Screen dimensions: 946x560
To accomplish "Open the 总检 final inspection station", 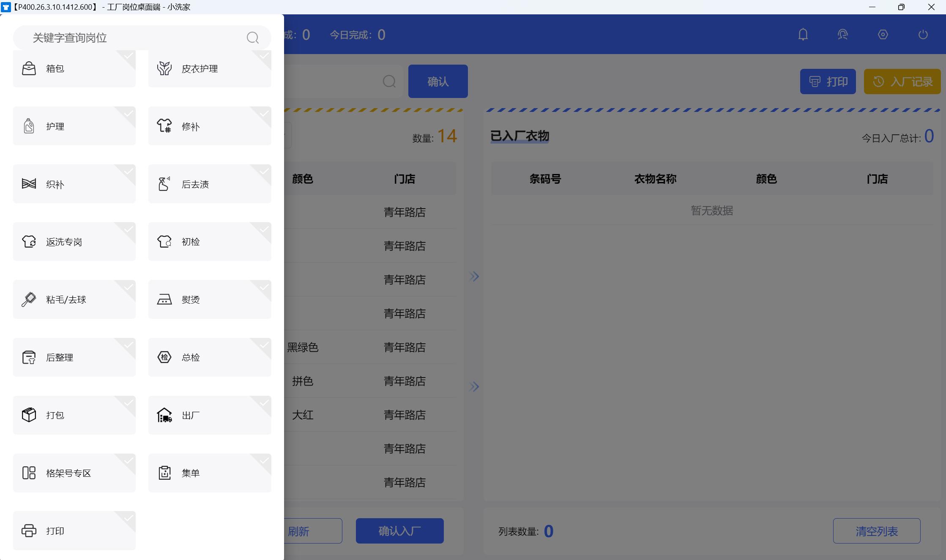I will pos(209,357).
